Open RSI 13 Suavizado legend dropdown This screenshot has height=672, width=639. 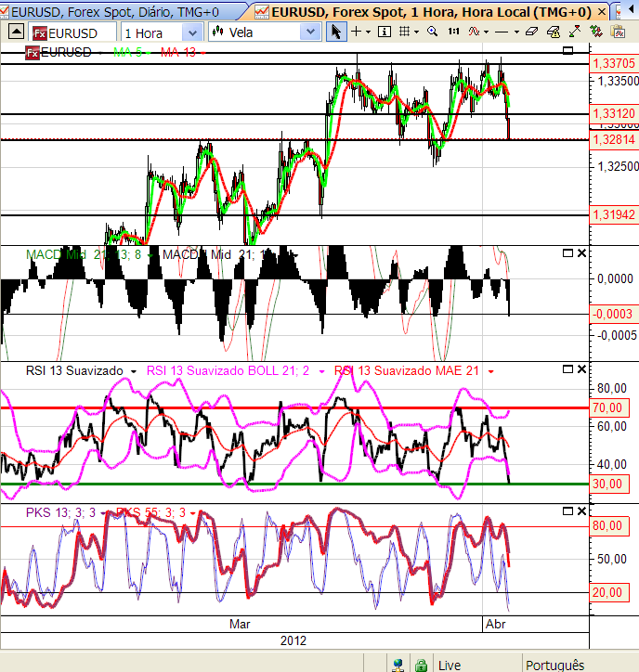pyautogui.click(x=134, y=371)
